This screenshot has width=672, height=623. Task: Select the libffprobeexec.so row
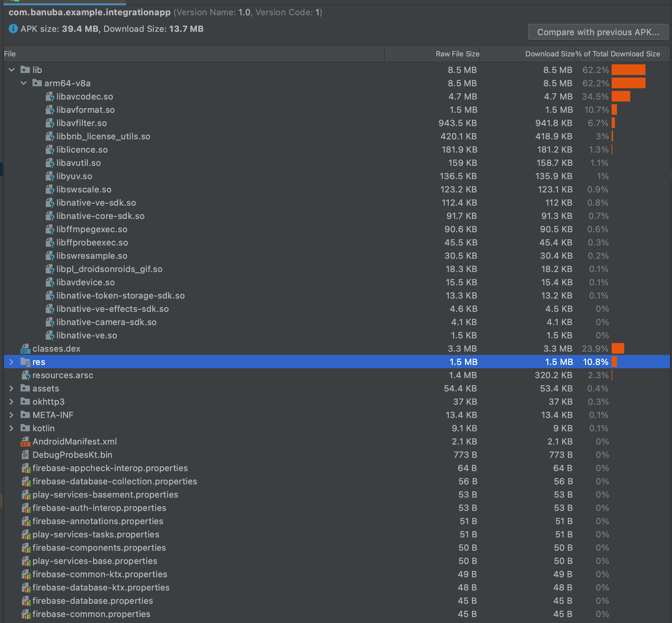(x=337, y=242)
